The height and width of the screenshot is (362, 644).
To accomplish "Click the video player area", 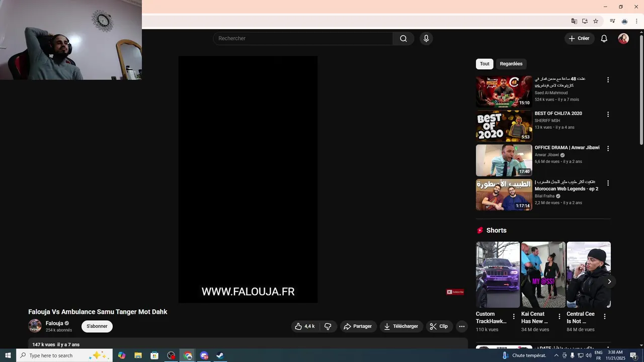I will [248, 179].
